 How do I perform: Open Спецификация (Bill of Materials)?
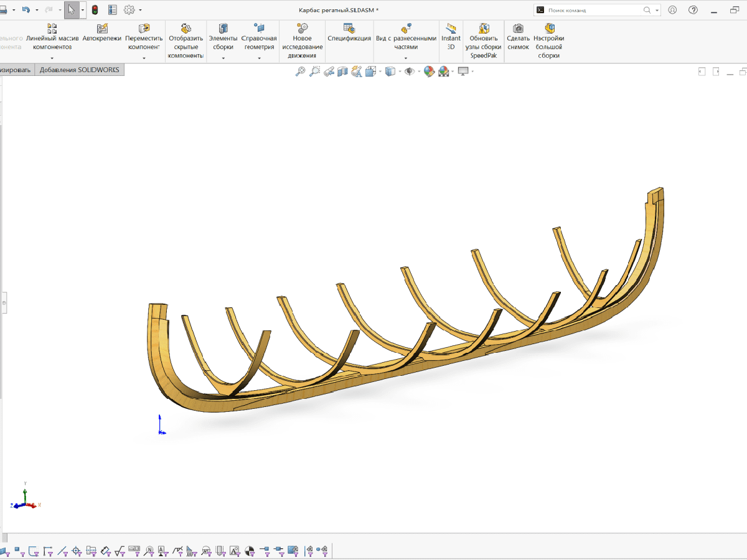click(x=349, y=33)
